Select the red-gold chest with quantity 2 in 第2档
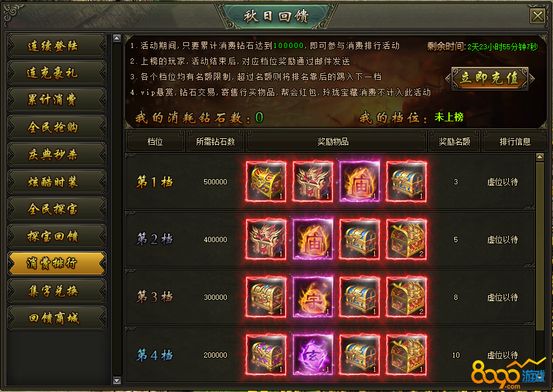The image size is (553, 392). click(406, 239)
